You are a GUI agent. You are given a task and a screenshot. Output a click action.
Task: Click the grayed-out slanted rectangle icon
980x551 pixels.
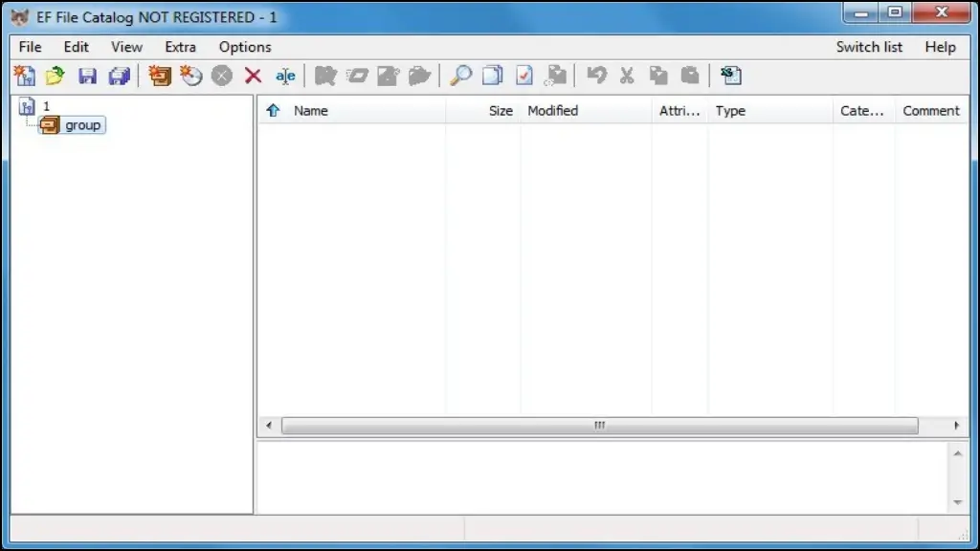pos(357,76)
